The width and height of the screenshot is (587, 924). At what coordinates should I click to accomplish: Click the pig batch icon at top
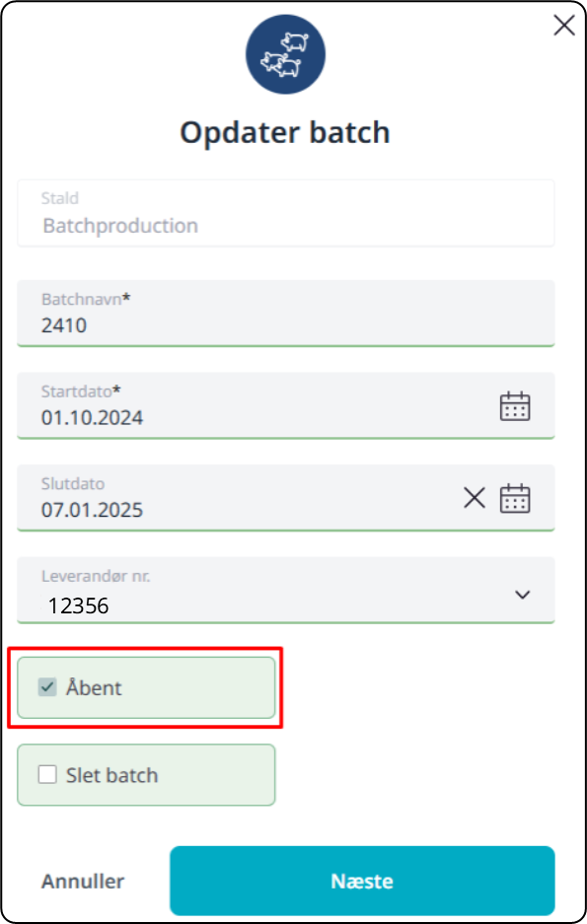point(285,54)
